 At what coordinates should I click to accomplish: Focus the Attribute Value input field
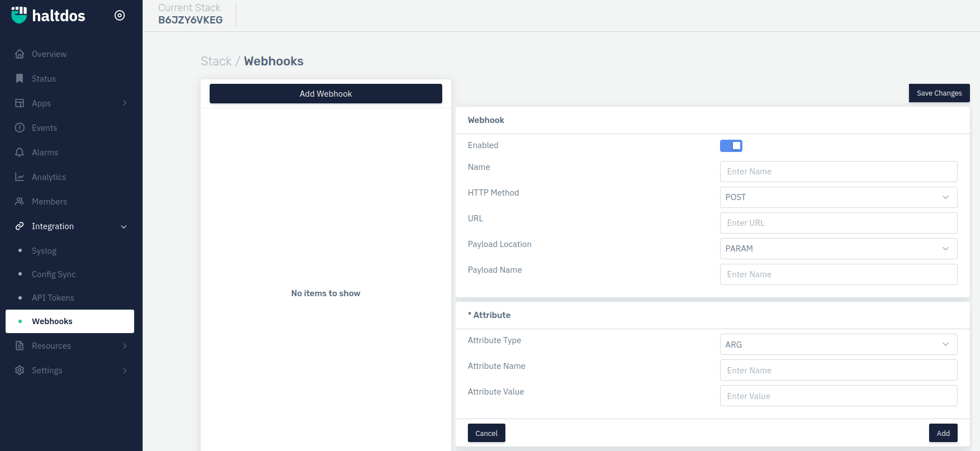(839, 396)
